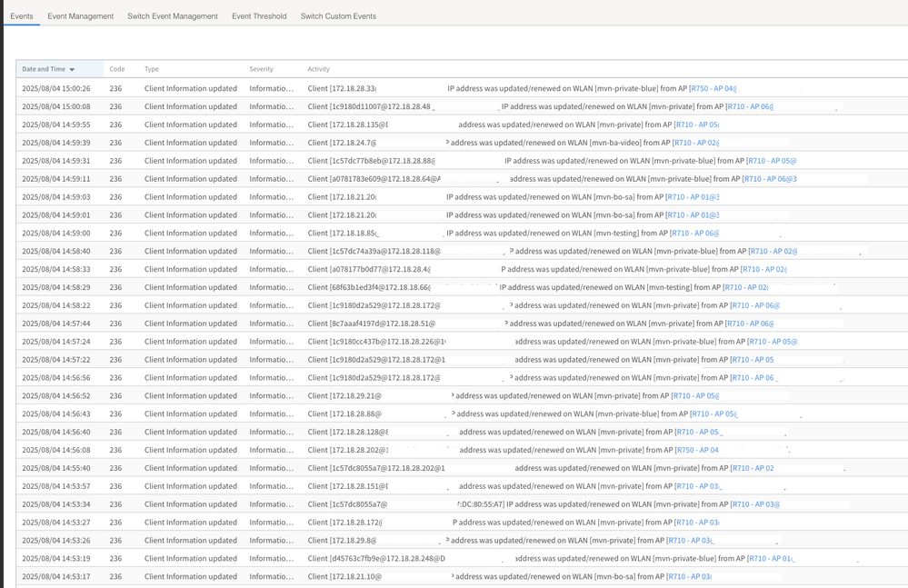Open R750 - AP 04 link in 14:56:08 row
The image size is (908, 588).
(x=696, y=450)
